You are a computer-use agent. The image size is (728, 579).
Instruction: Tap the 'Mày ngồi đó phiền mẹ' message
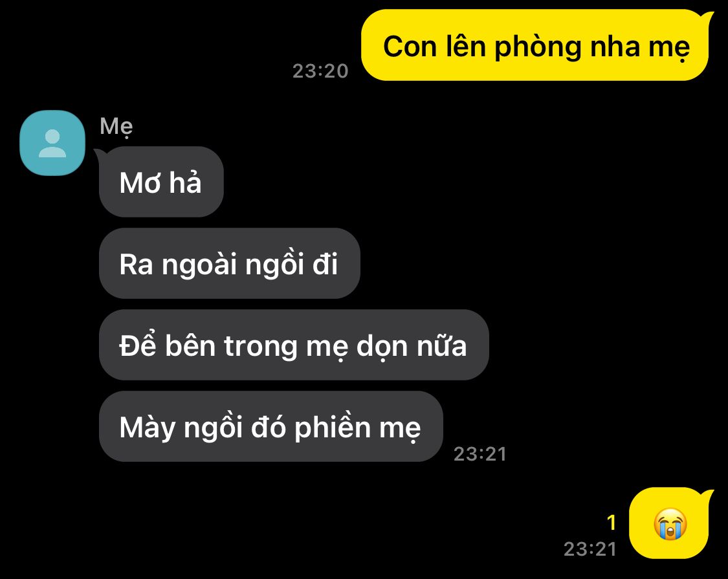(x=270, y=426)
